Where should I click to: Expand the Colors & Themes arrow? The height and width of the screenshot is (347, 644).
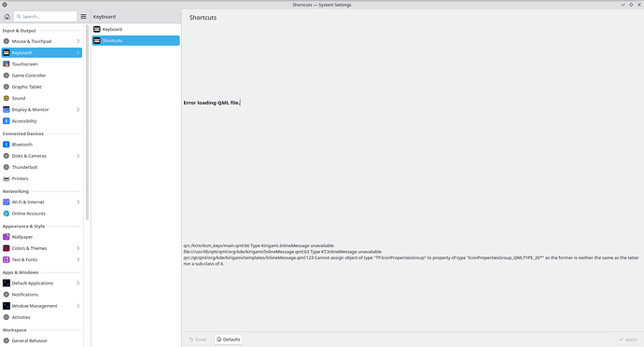click(x=78, y=248)
